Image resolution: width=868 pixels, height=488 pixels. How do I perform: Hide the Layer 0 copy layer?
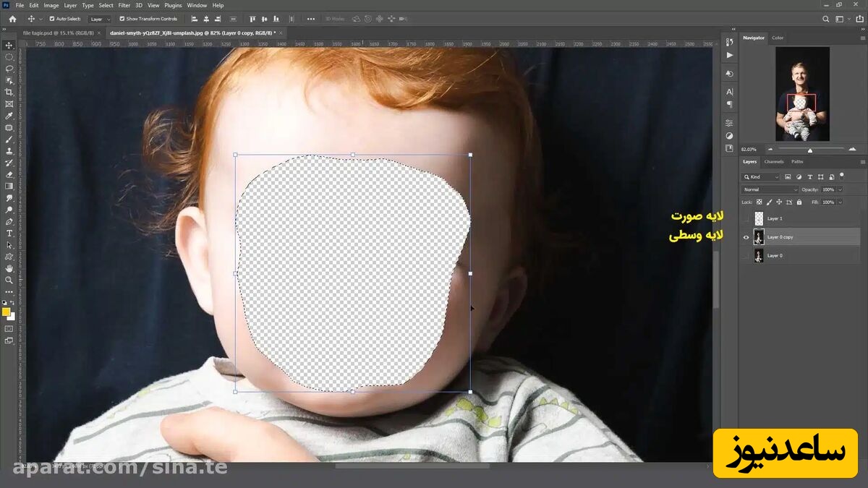(746, 237)
